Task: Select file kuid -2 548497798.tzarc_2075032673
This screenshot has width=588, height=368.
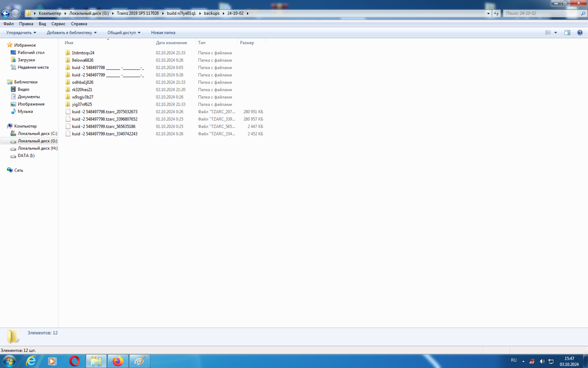Action: [105, 112]
